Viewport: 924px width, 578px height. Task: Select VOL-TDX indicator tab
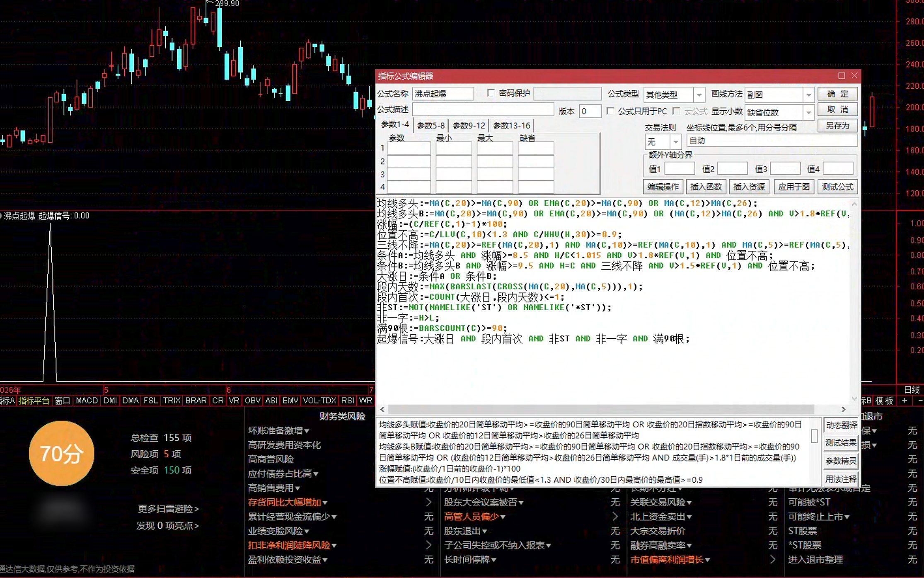(x=319, y=401)
